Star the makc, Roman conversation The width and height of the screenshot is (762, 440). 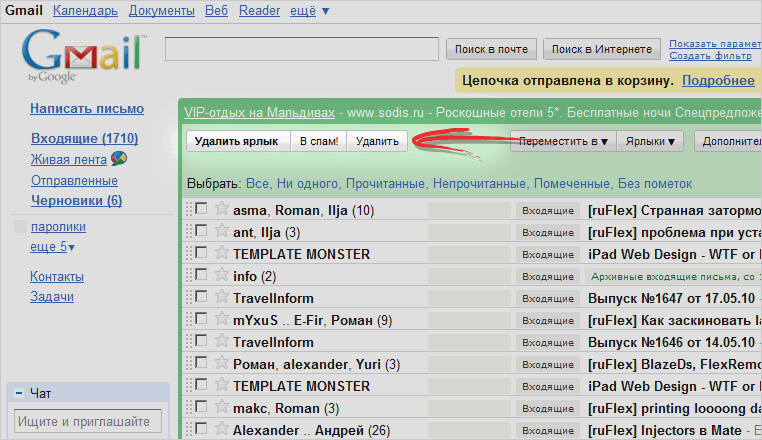point(222,406)
